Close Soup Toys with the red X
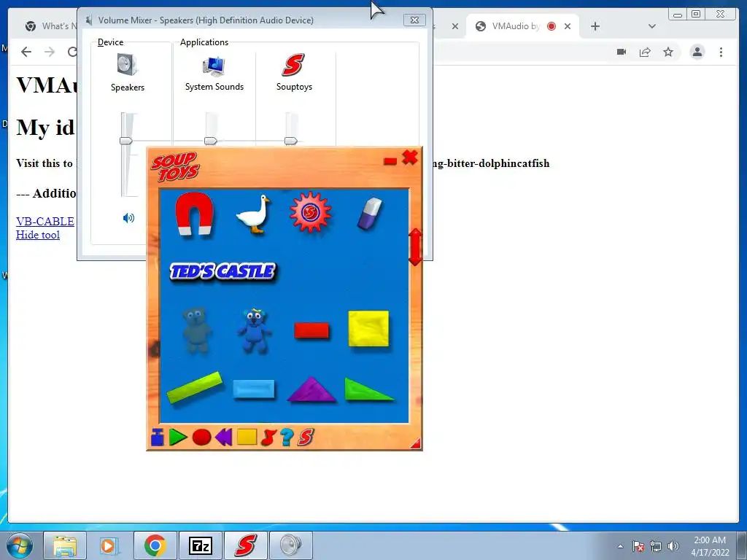 (410, 157)
